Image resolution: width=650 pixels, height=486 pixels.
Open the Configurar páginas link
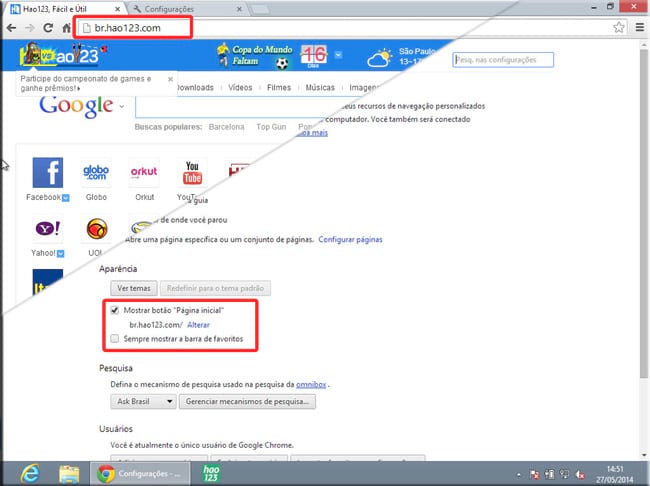click(x=350, y=239)
